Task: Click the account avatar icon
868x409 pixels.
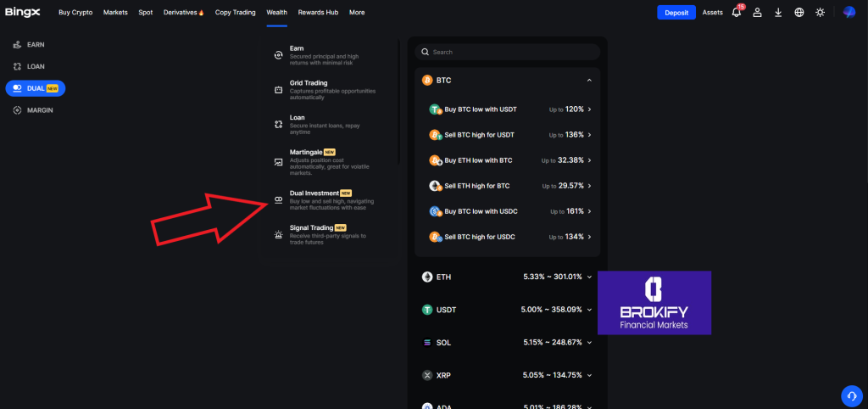Action: (849, 13)
